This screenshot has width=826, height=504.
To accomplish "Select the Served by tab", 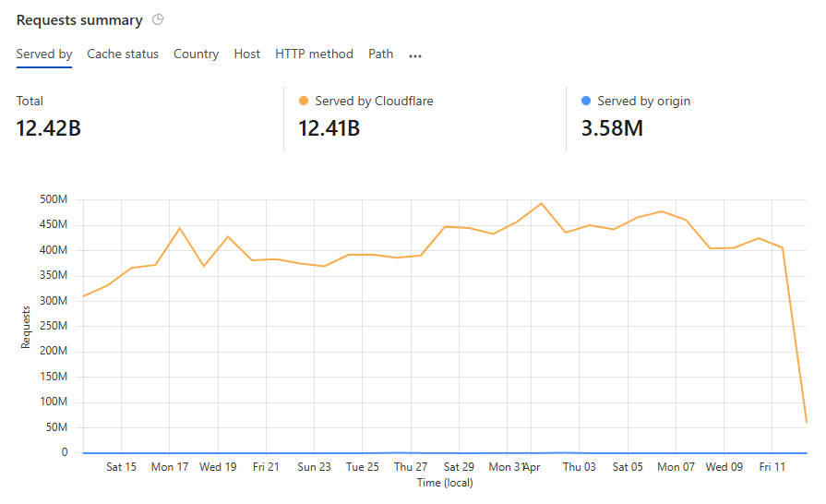I will point(44,54).
